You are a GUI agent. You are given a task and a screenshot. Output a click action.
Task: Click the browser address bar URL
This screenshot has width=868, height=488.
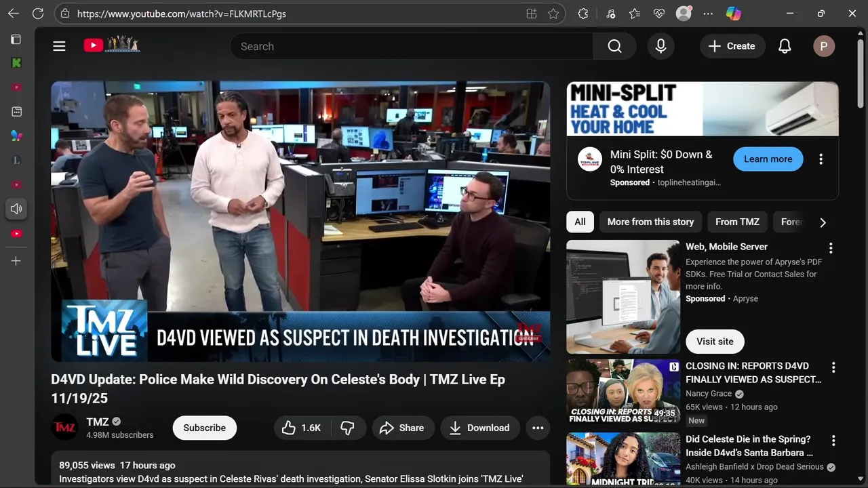[x=182, y=14]
